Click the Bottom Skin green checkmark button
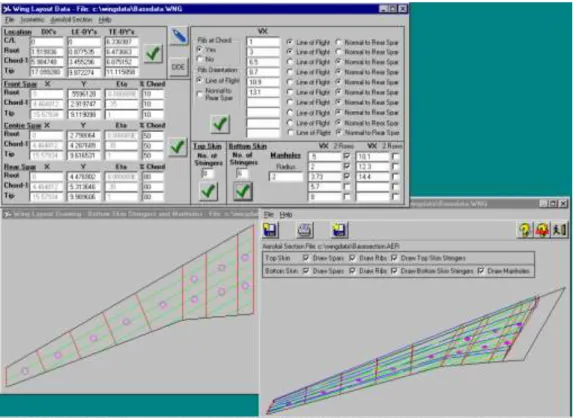The image size is (573, 418). [x=243, y=191]
